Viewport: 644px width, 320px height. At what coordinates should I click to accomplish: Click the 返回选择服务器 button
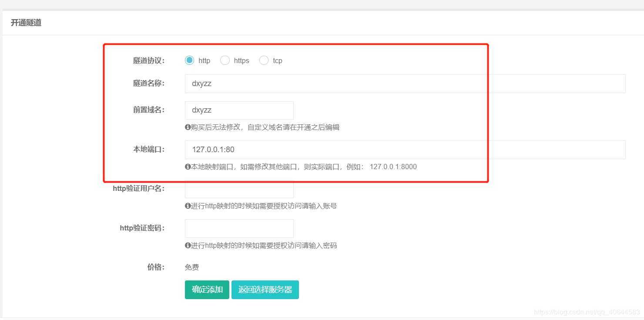(265, 290)
